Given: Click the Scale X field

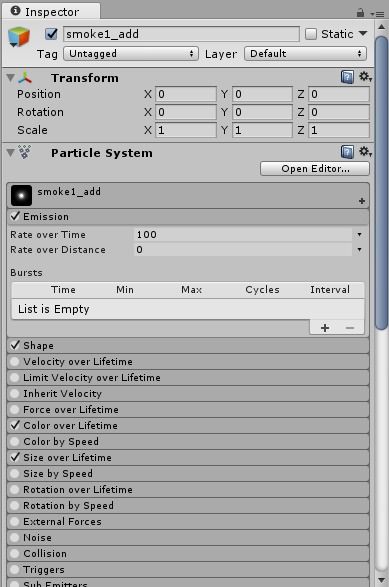Looking at the screenshot, I should [x=186, y=130].
